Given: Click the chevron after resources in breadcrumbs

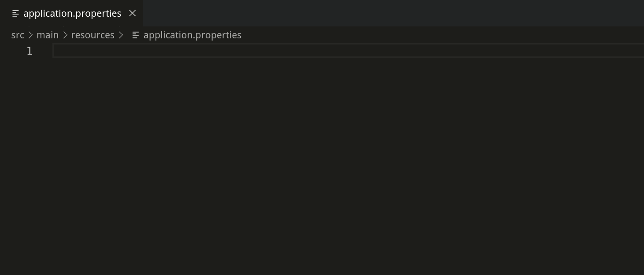Looking at the screenshot, I should [121, 35].
